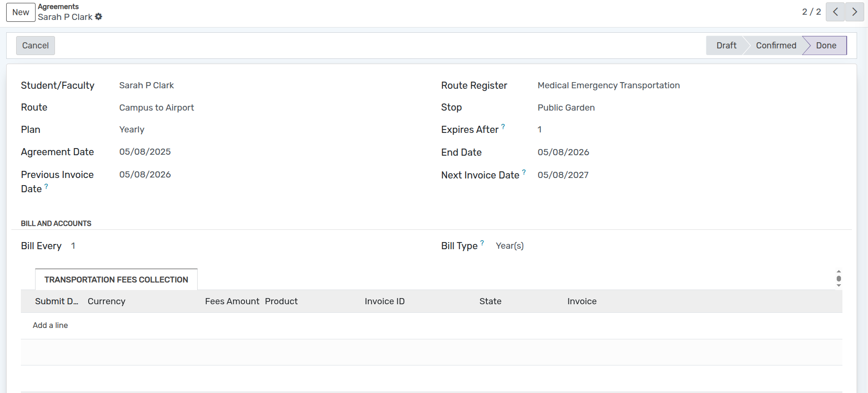Open the Agreements breadcrumb
This screenshot has height=393, width=868.
point(58,7)
